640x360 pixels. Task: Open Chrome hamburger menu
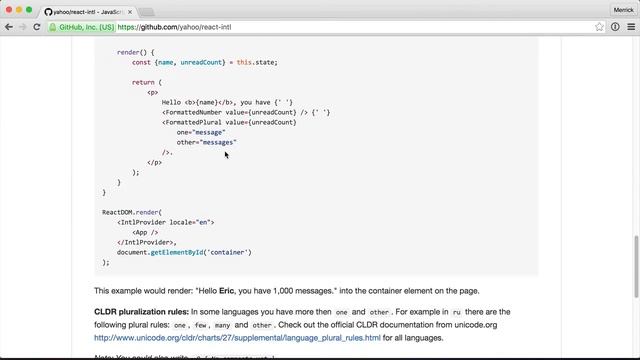(631, 27)
